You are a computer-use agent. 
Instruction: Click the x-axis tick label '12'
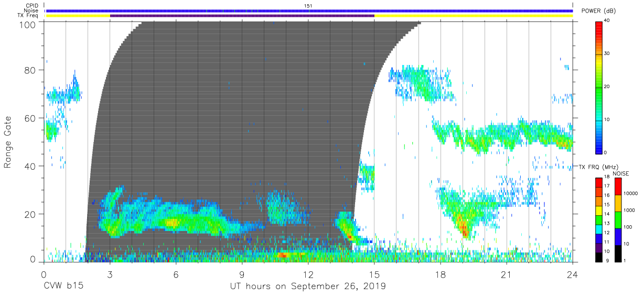pos(308,274)
